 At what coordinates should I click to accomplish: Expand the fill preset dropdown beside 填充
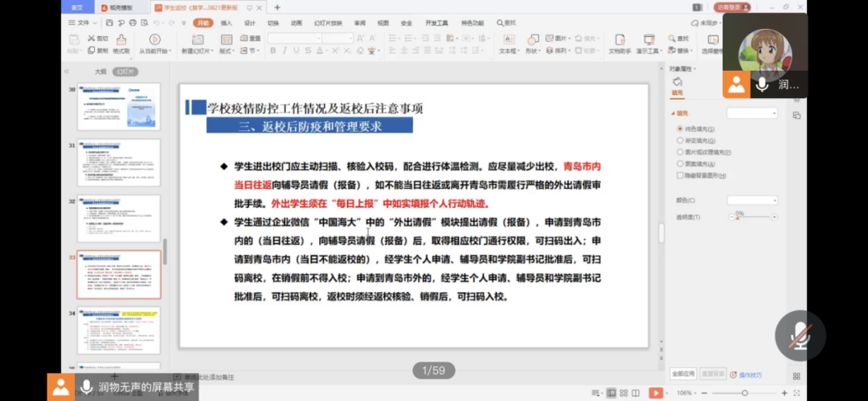[x=752, y=113]
